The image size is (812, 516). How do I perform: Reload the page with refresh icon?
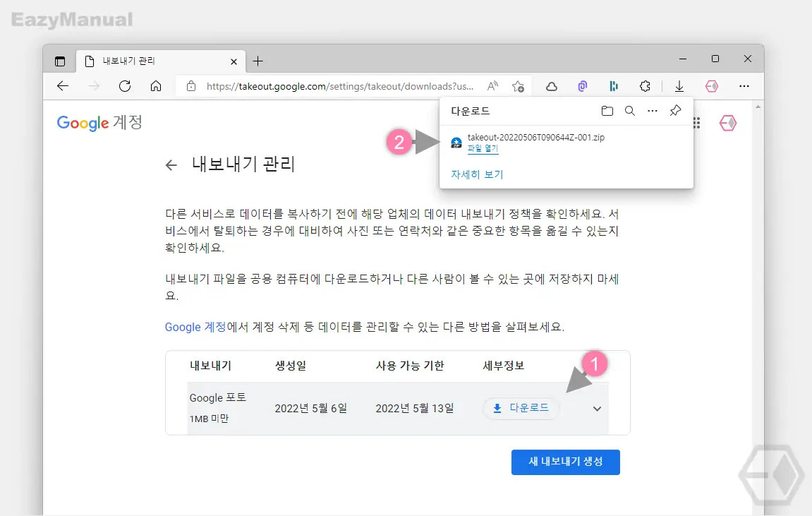pyautogui.click(x=125, y=86)
